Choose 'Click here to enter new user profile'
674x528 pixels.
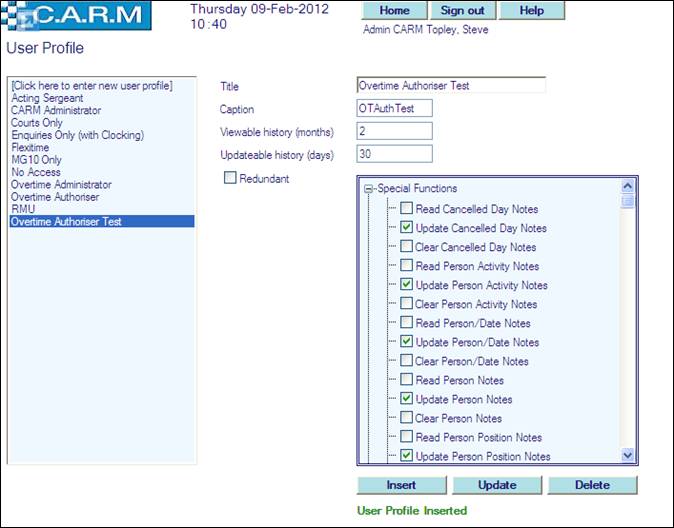(92, 85)
